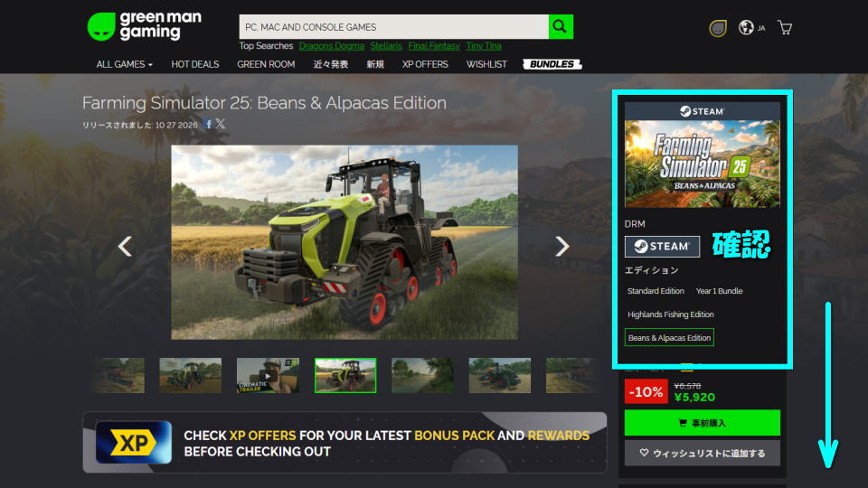This screenshot has height=488, width=868.
Task: Open XP OFFERS menu item
Action: coord(425,64)
